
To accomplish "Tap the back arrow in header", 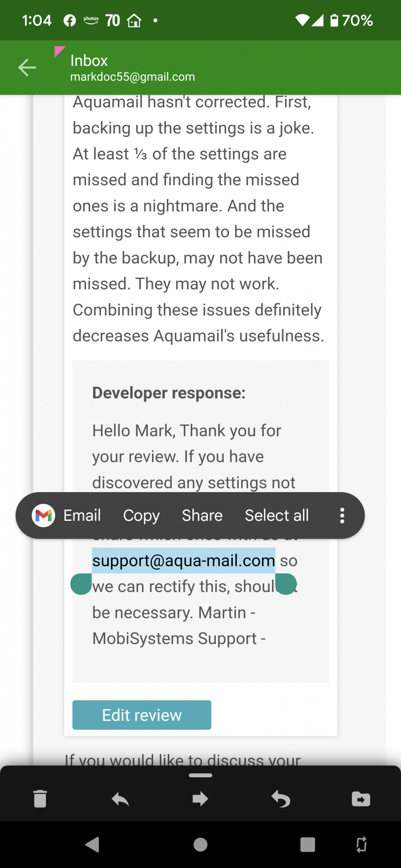I will pyautogui.click(x=27, y=67).
